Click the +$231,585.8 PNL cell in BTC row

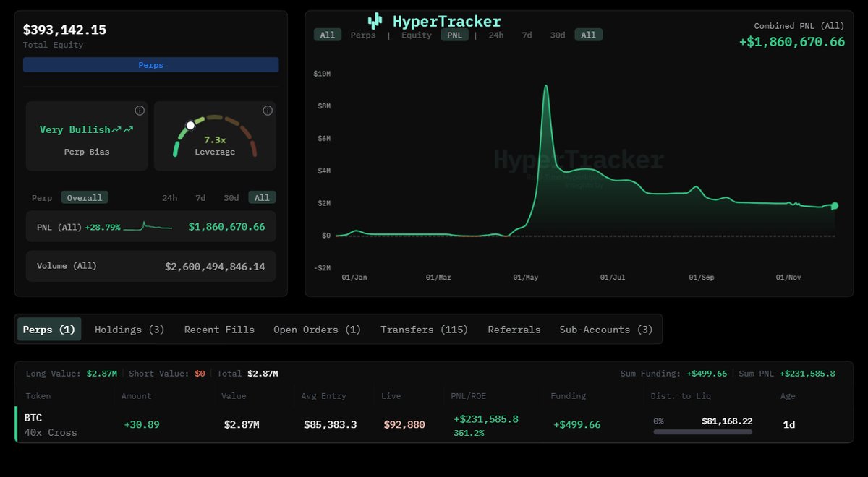[486, 418]
